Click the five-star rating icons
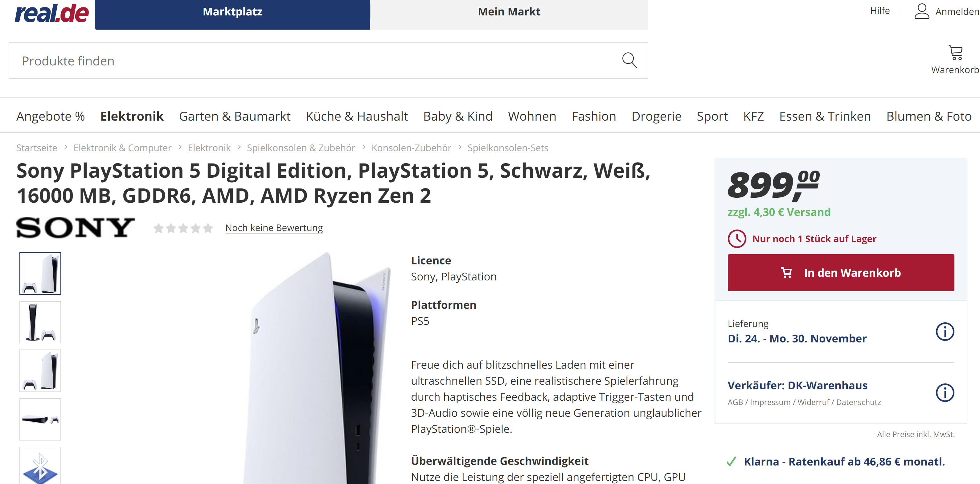Image resolution: width=980 pixels, height=484 pixels. point(183,228)
